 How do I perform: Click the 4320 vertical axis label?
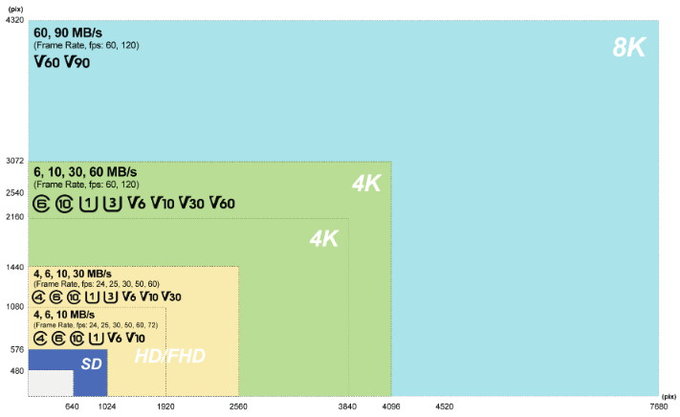(x=15, y=20)
